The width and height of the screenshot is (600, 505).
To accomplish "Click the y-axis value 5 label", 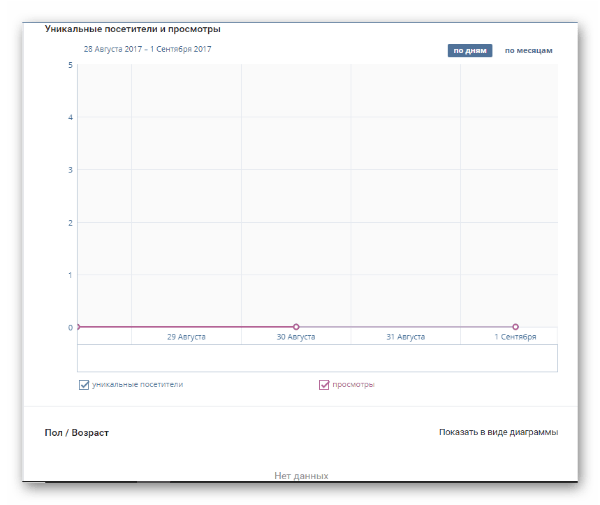I will [70, 66].
